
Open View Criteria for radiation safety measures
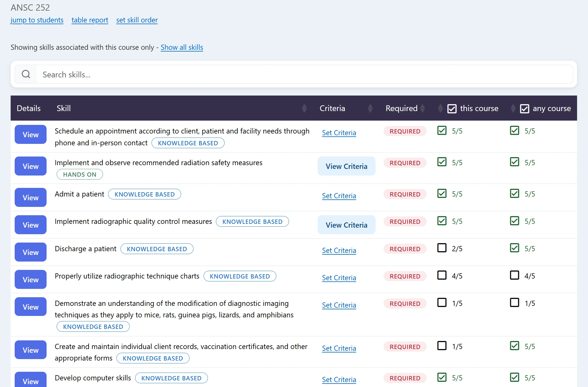346,166
